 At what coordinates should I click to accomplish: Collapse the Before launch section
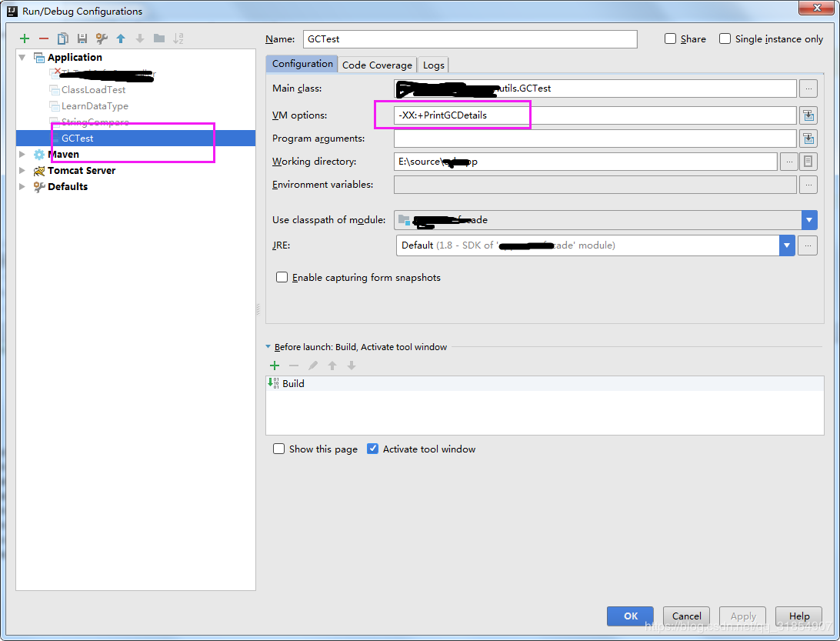[268, 346]
